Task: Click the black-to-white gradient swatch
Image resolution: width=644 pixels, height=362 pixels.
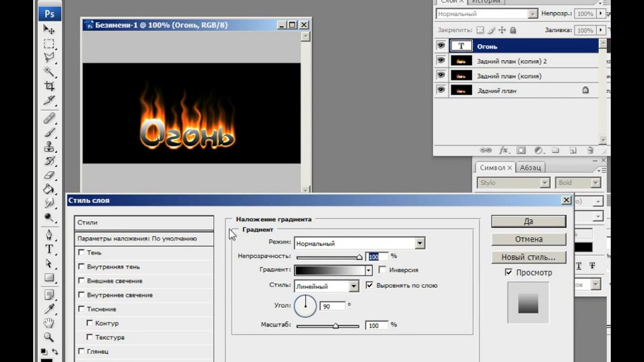Action: (330, 270)
